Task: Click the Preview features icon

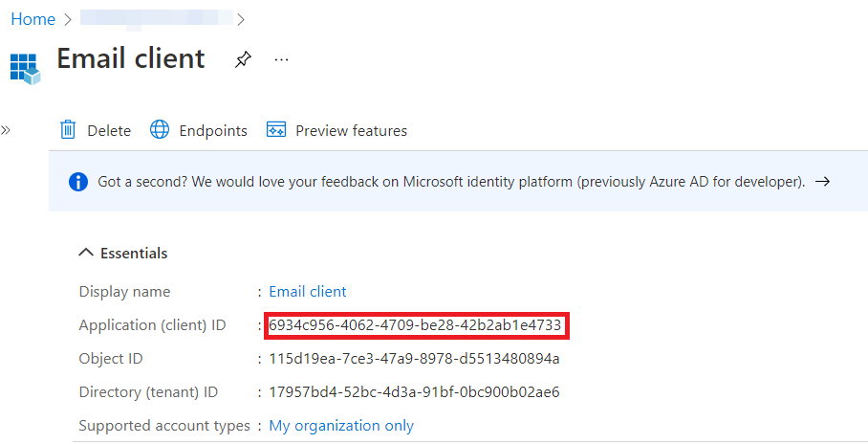Action: pyautogui.click(x=276, y=130)
